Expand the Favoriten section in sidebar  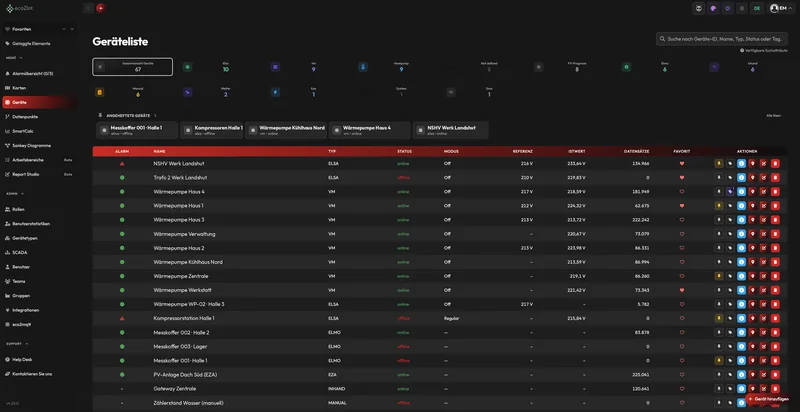[x=72, y=29]
